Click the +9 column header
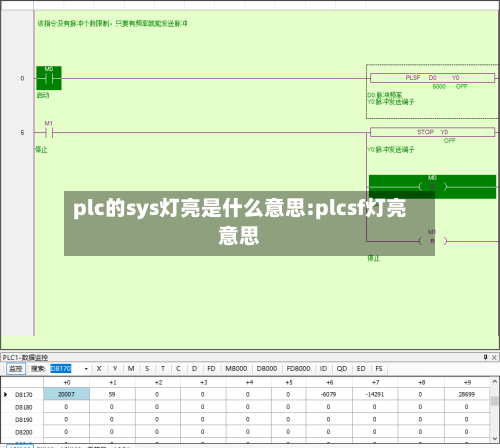This screenshot has height=448, width=500. coord(467,382)
